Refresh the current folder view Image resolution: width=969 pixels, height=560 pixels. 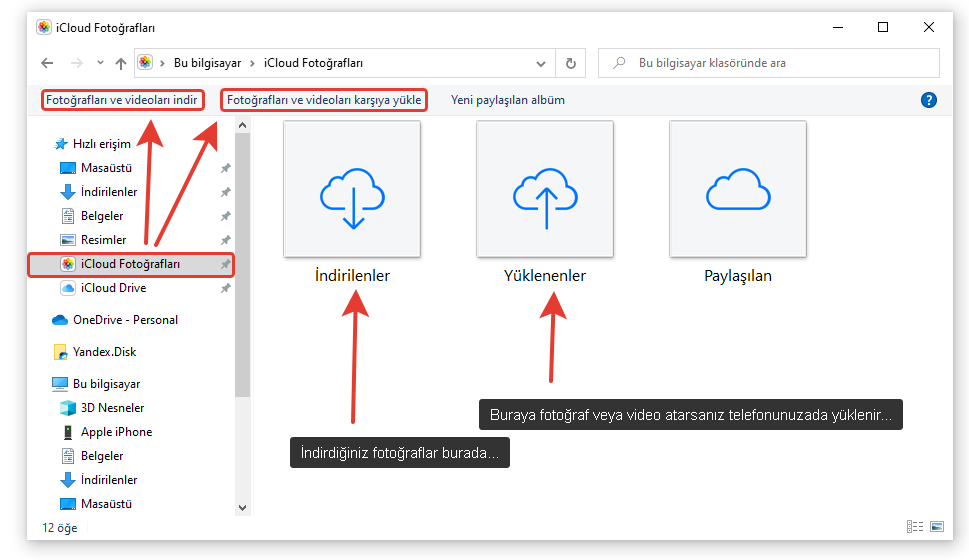(571, 63)
